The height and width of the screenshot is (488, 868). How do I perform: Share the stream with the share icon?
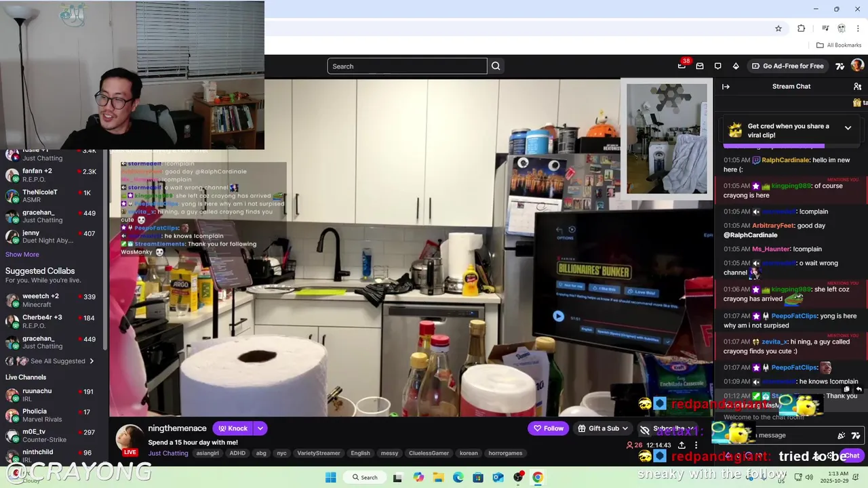tap(682, 445)
